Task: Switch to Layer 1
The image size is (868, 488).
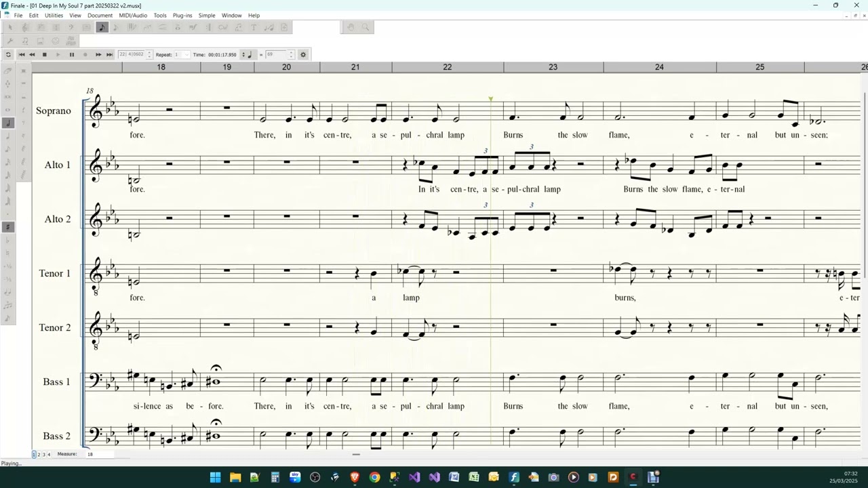Action: tap(34, 454)
